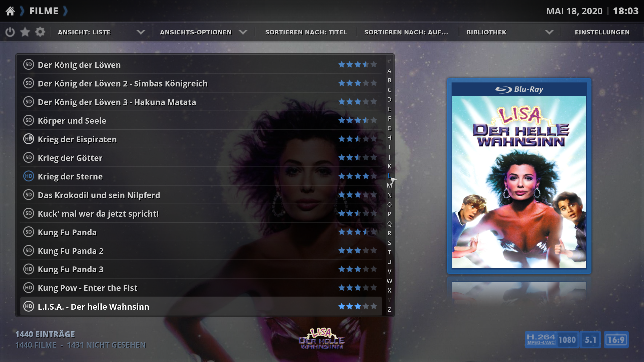The width and height of the screenshot is (644, 362).
Task: Select Krieg der Götter
Action: [201, 158]
